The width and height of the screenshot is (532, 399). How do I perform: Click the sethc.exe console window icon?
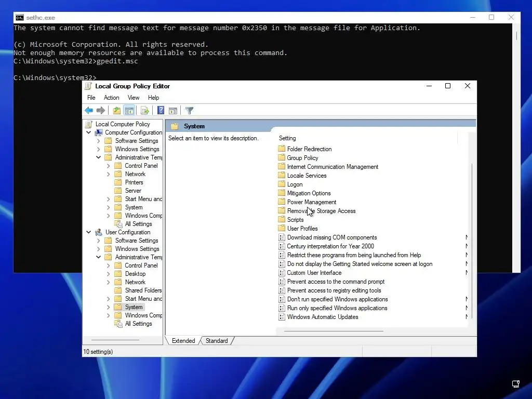pos(20,17)
